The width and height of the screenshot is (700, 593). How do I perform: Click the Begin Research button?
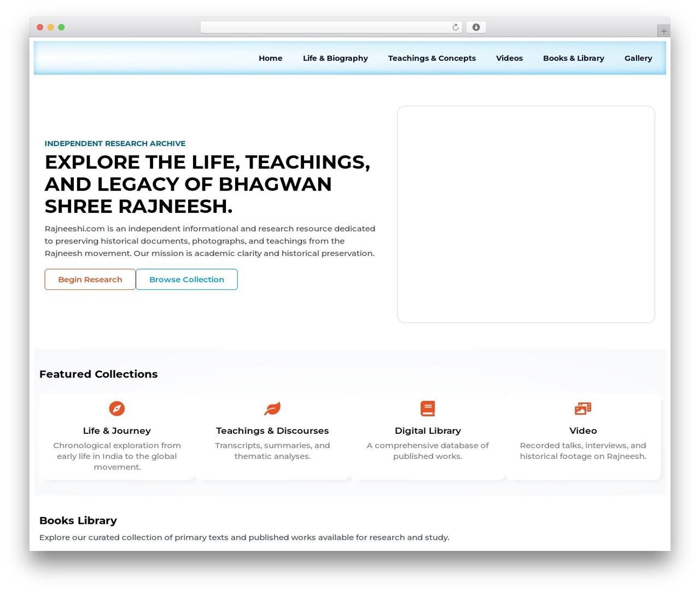[x=90, y=280]
